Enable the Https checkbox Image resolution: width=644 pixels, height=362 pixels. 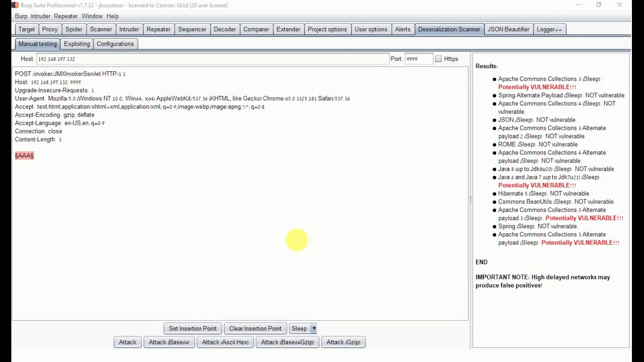point(438,59)
